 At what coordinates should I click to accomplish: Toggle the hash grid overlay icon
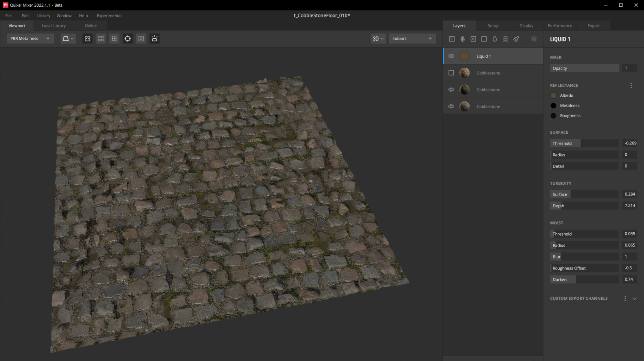click(x=114, y=39)
